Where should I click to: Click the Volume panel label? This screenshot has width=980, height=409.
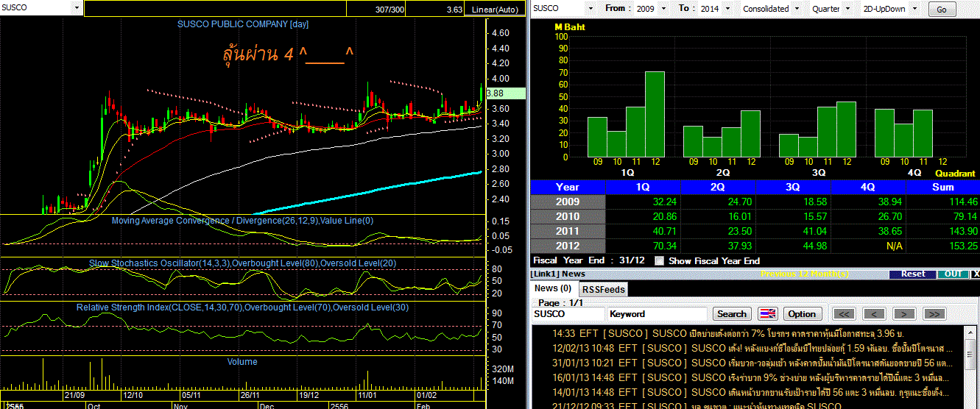(x=242, y=361)
